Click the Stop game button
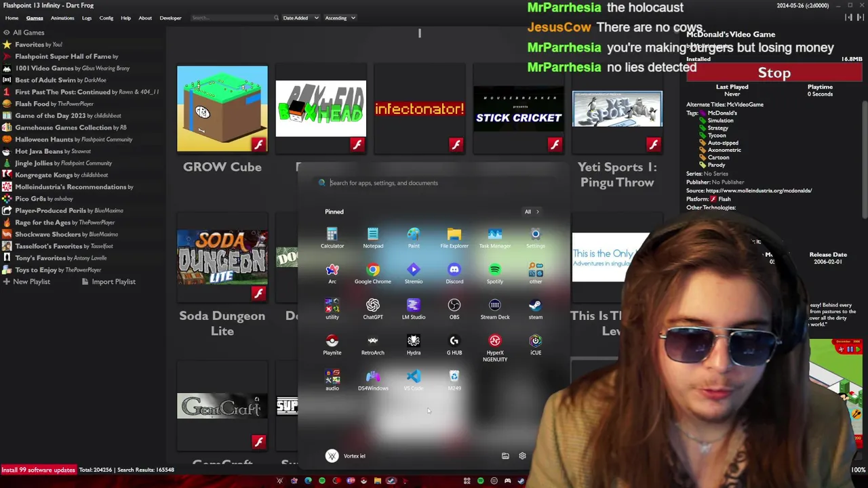Screen dimensions: 868x488 [x=774, y=73]
